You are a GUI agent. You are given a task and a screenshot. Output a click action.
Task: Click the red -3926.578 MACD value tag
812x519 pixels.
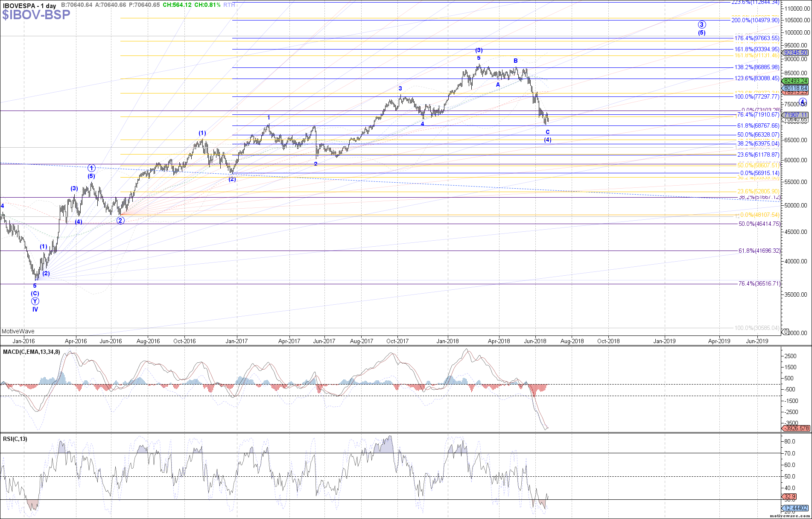click(x=796, y=428)
